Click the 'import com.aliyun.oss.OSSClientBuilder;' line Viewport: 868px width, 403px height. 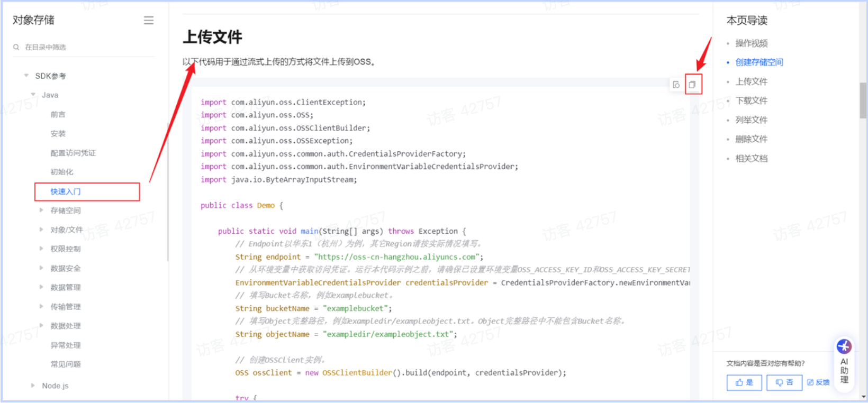tap(285, 128)
